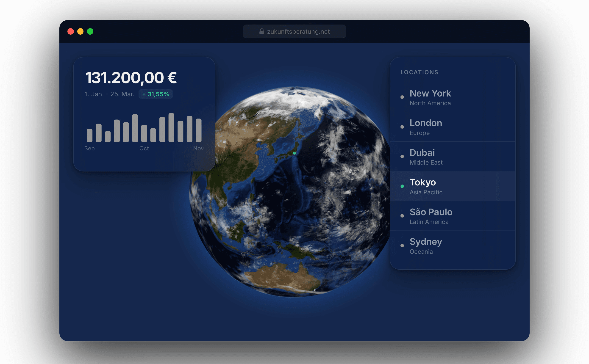Click the location dot next to Dubai
The image size is (589, 364).
click(x=402, y=156)
